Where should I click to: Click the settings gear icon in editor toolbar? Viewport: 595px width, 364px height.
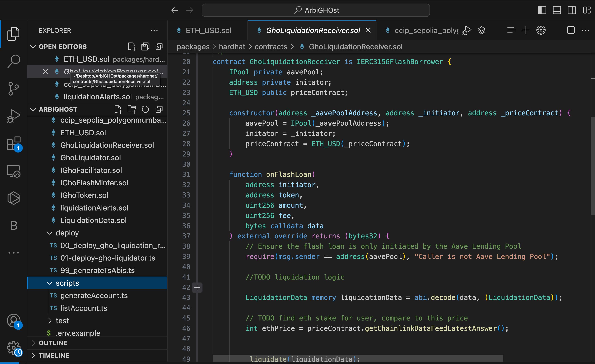(x=541, y=30)
